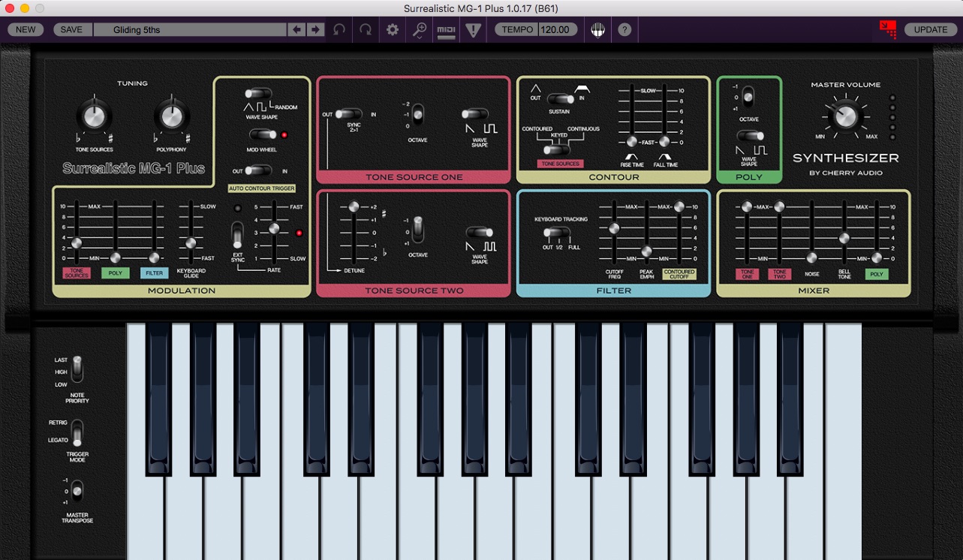Screen dimensions: 963x560
Task: Click the mixer Tone Two slider
Action: [779, 206]
